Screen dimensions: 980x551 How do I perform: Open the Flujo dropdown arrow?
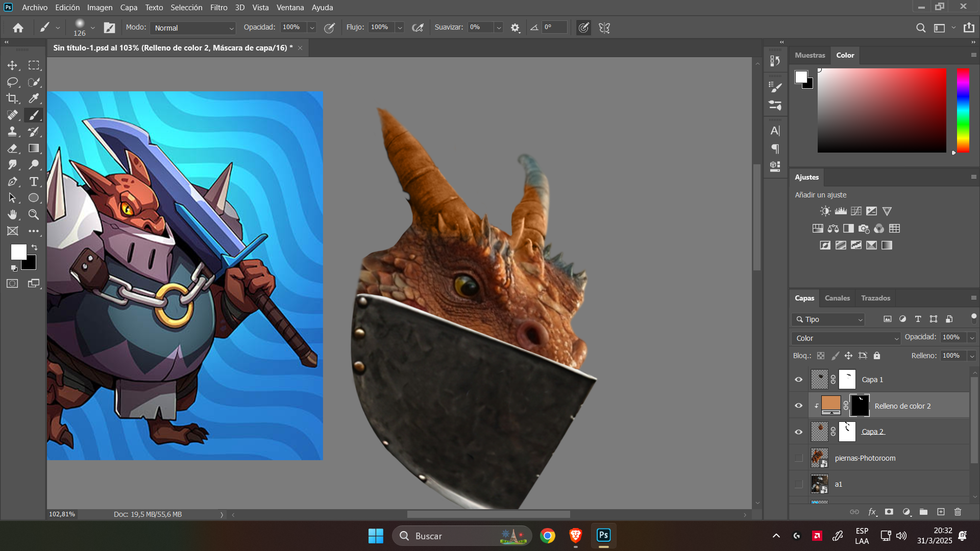400,28
